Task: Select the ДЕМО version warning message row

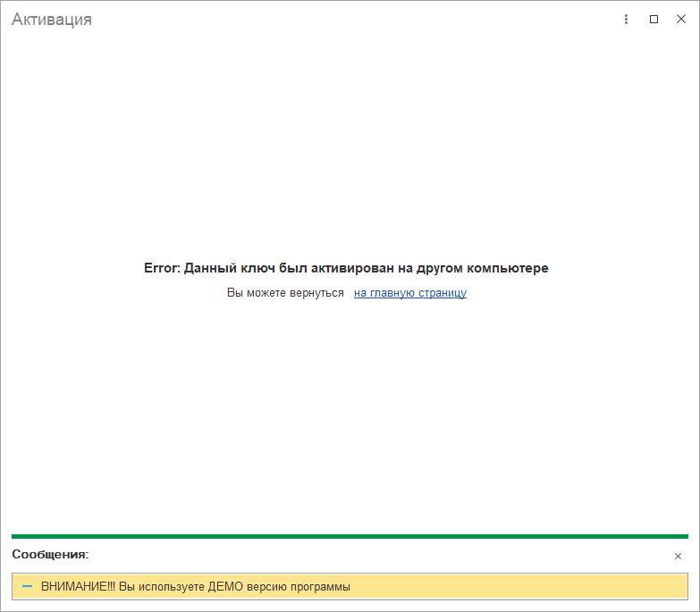Action: pyautogui.click(x=350, y=586)
